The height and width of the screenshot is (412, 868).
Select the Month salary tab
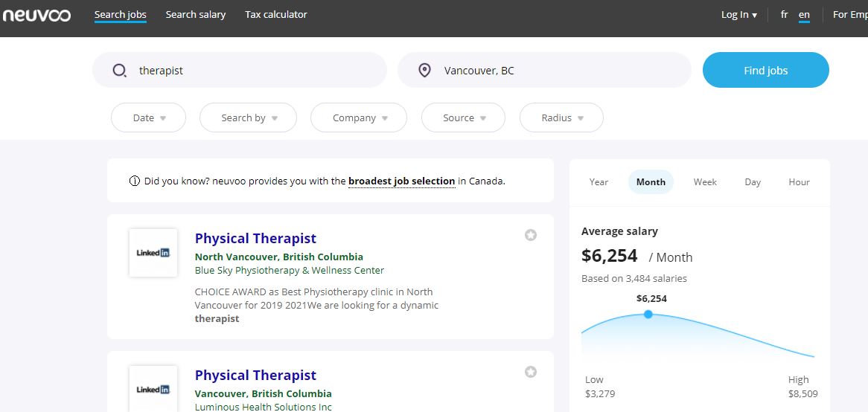[651, 182]
